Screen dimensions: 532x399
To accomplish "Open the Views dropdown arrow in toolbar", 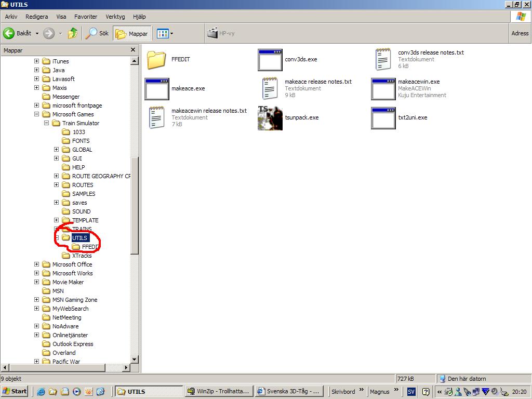I will pyautogui.click(x=172, y=34).
